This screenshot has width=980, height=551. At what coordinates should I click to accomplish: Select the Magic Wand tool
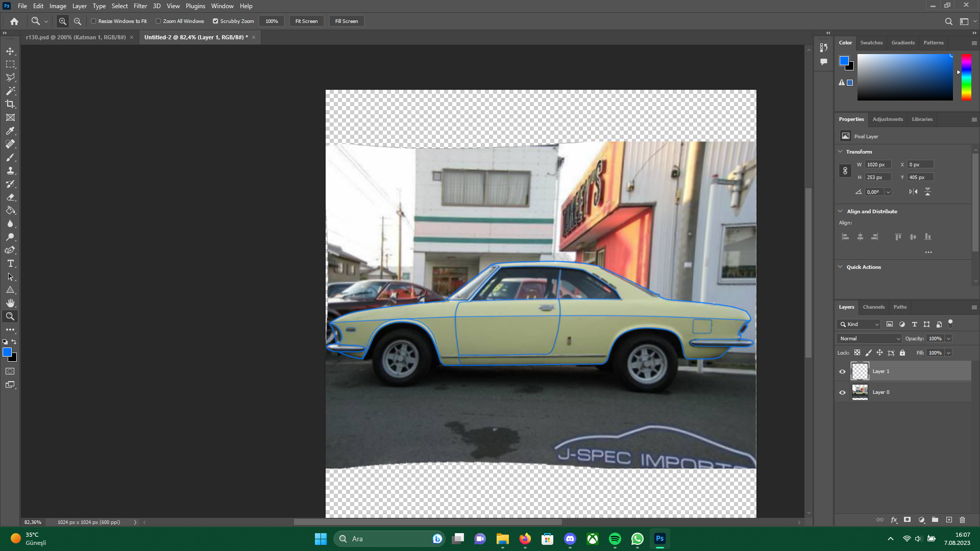pyautogui.click(x=10, y=91)
